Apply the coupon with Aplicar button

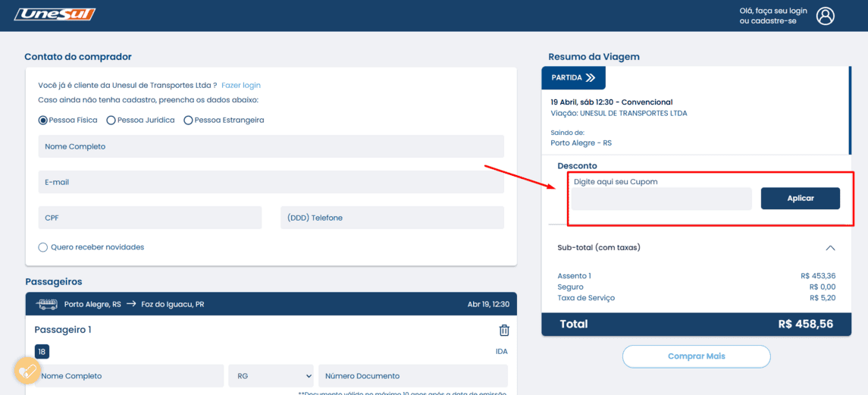[x=800, y=199]
